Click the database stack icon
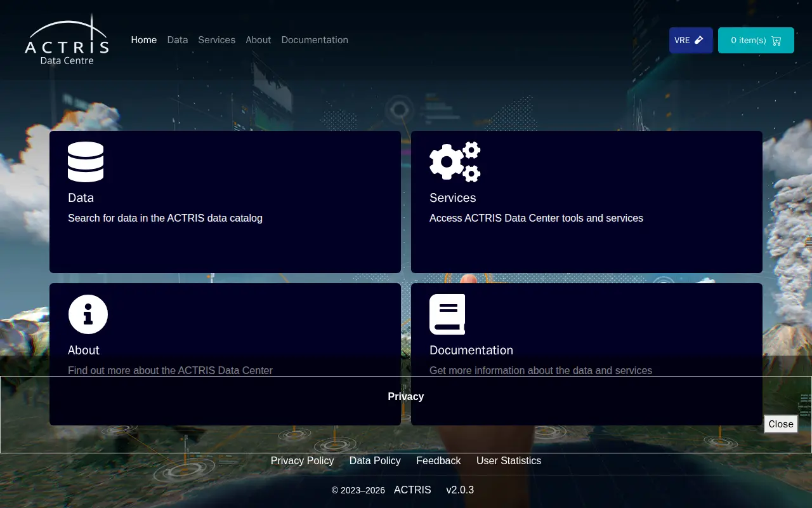Screen dimensions: 812x508 (86, 162)
